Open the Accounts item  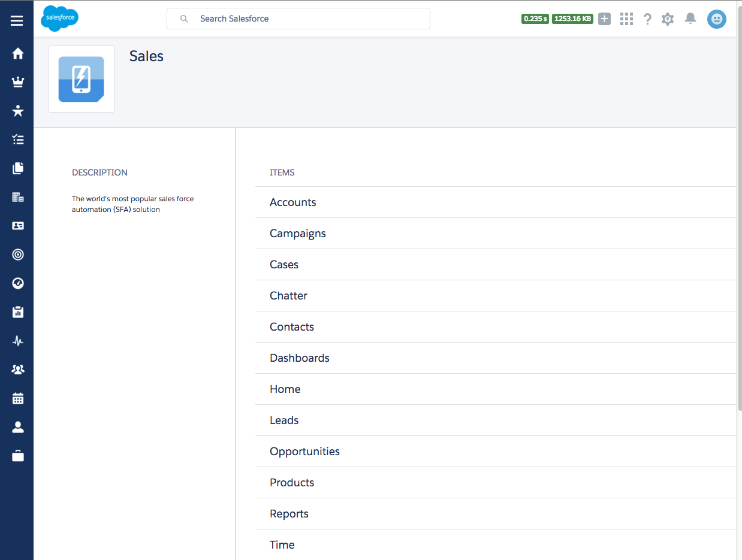[x=496, y=202]
